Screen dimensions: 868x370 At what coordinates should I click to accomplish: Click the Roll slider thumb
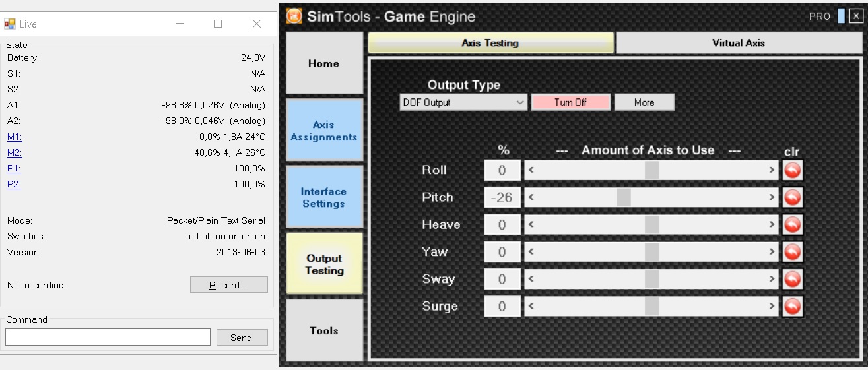(x=651, y=170)
